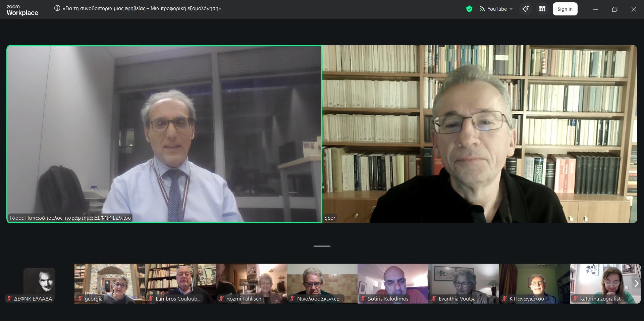
Task: Click the YouTube live stream icon
Action: [482, 9]
